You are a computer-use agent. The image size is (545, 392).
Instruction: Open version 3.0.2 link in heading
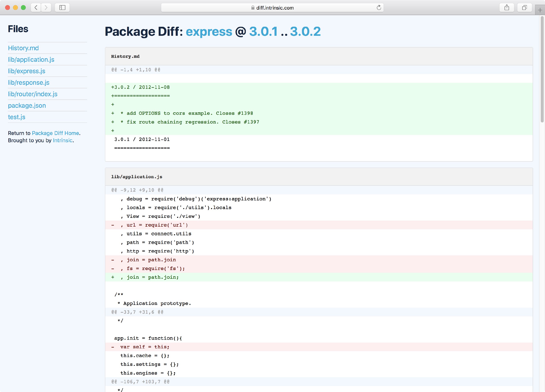point(305,32)
